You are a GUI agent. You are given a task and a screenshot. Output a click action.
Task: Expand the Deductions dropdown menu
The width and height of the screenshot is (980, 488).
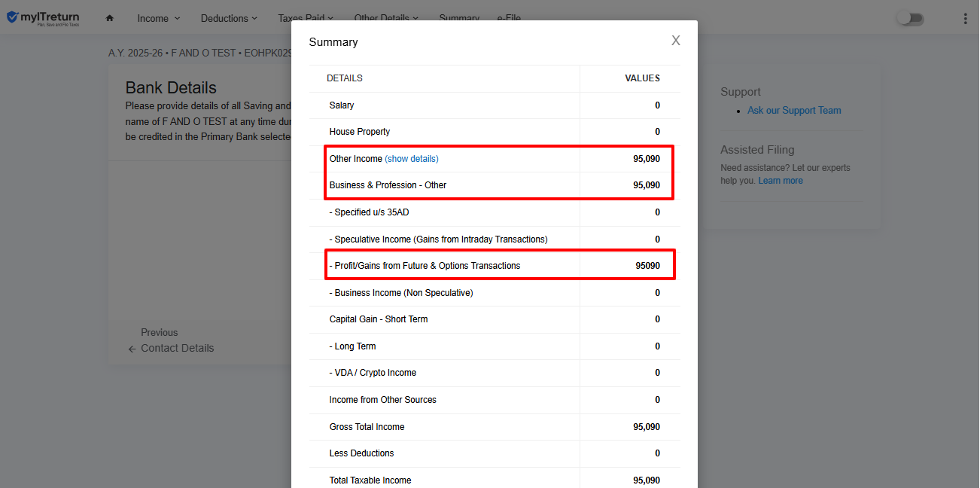click(230, 18)
